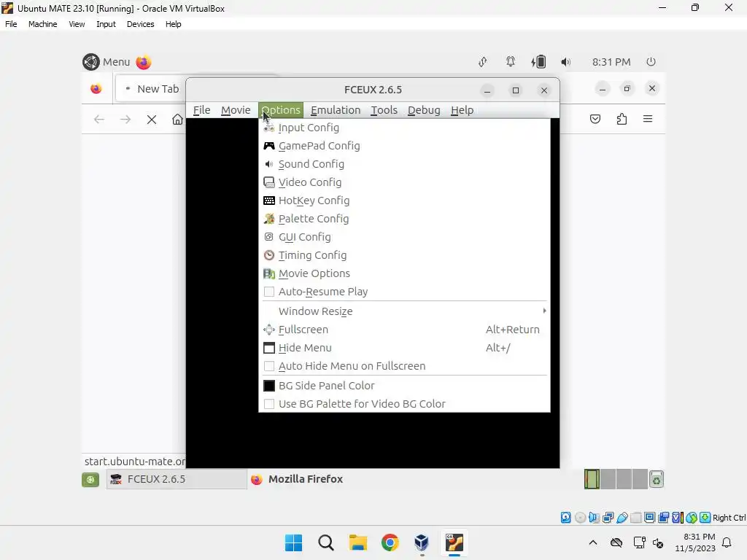Switch to Mozilla Firefox taskbar button
747x560 pixels.
tap(297, 479)
